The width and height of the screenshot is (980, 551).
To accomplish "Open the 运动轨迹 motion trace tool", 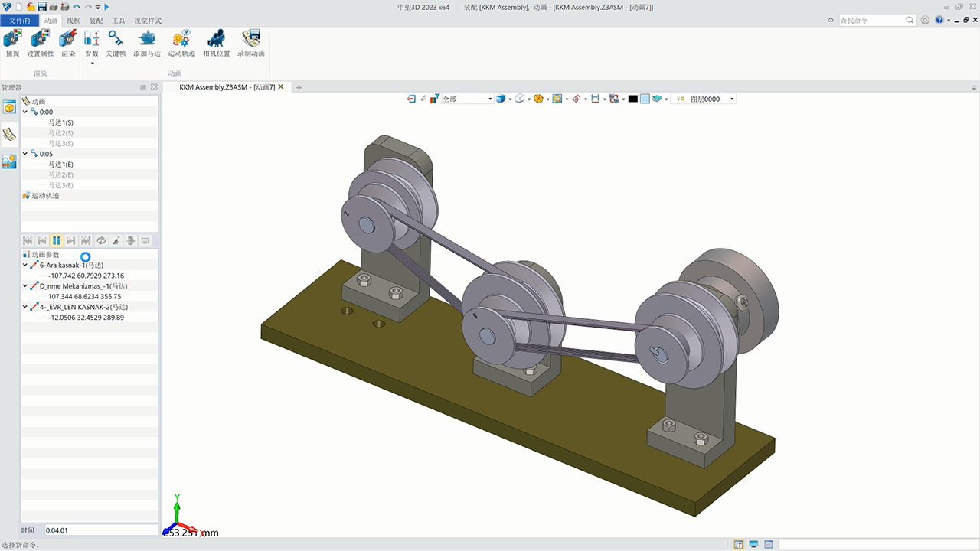I will 181,40.
